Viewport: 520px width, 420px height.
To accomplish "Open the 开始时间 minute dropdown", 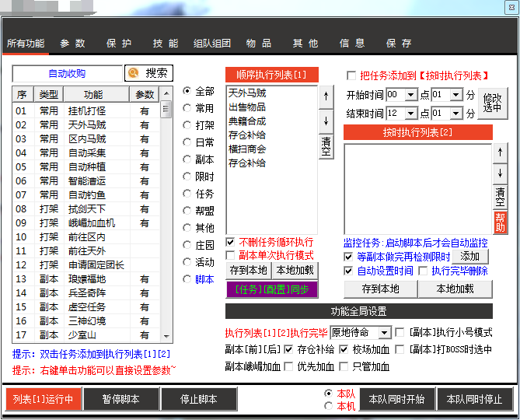I will click(x=456, y=95).
